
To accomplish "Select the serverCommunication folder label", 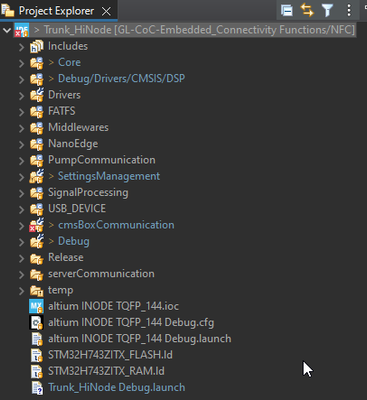I will point(101,274).
